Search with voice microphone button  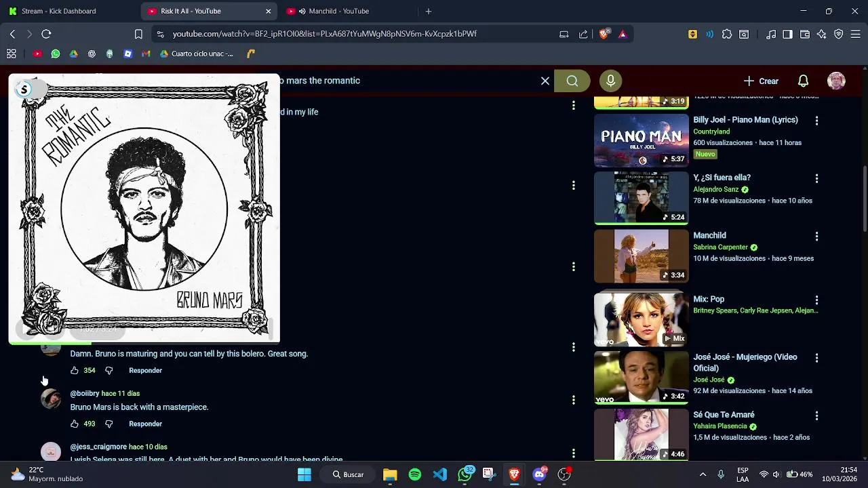(x=610, y=81)
